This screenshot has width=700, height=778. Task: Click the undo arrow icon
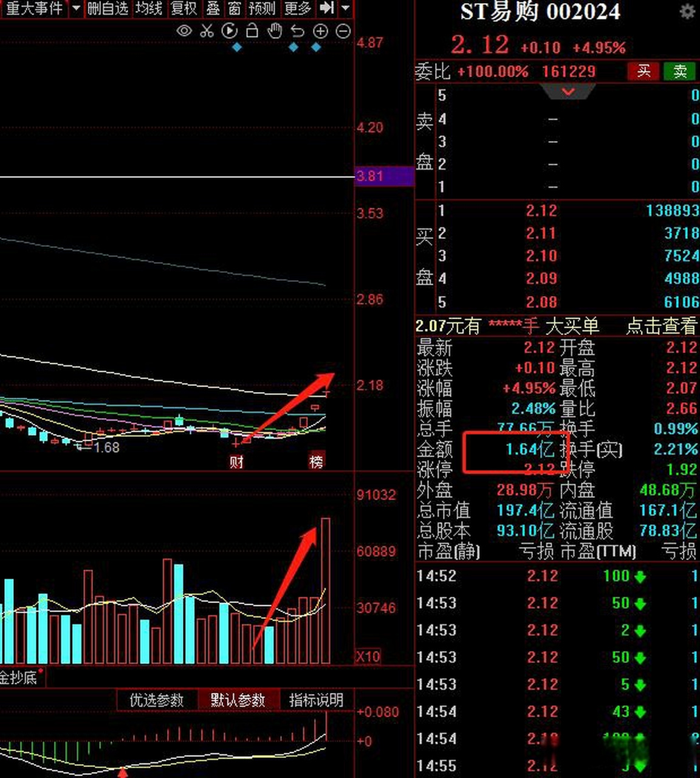coord(297,31)
